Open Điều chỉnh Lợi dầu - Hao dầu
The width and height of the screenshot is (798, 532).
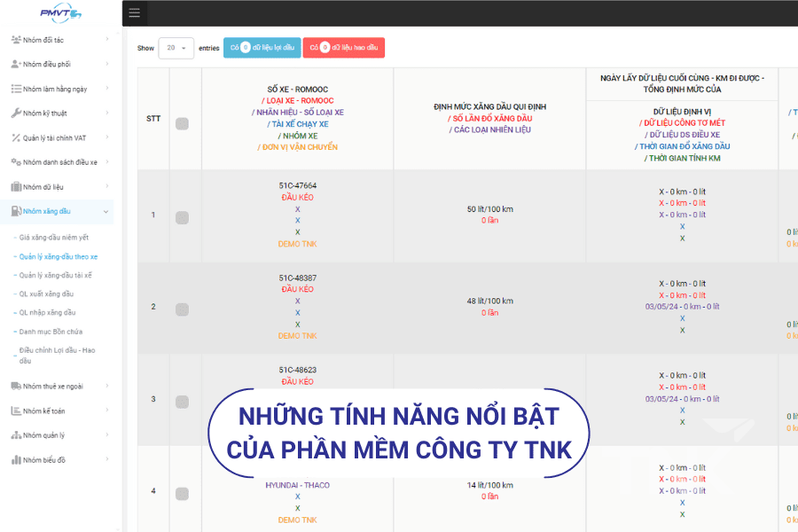pyautogui.click(x=57, y=356)
